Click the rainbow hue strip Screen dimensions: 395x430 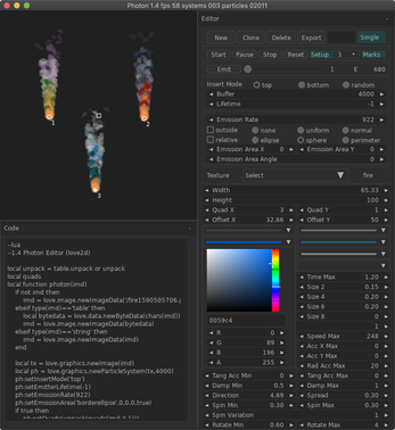coord(275,280)
